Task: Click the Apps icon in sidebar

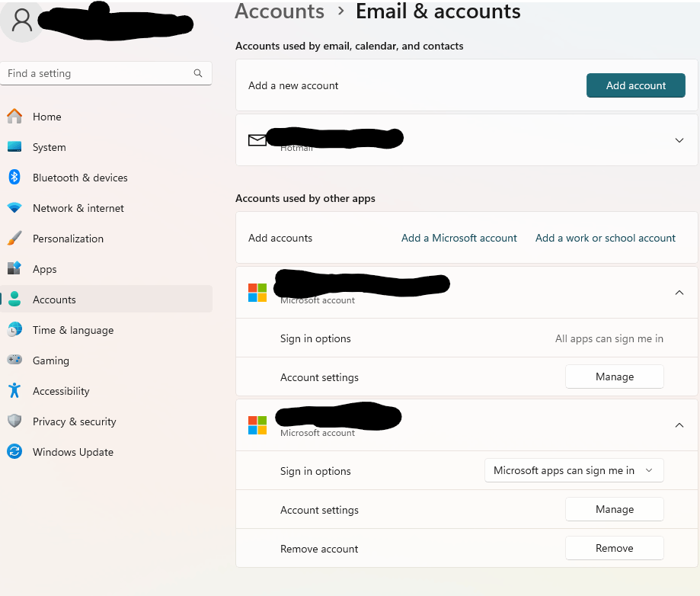Action: pos(14,268)
